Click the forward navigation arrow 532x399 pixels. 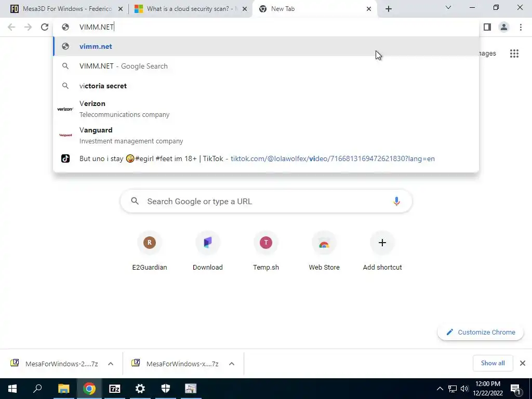[x=28, y=27]
